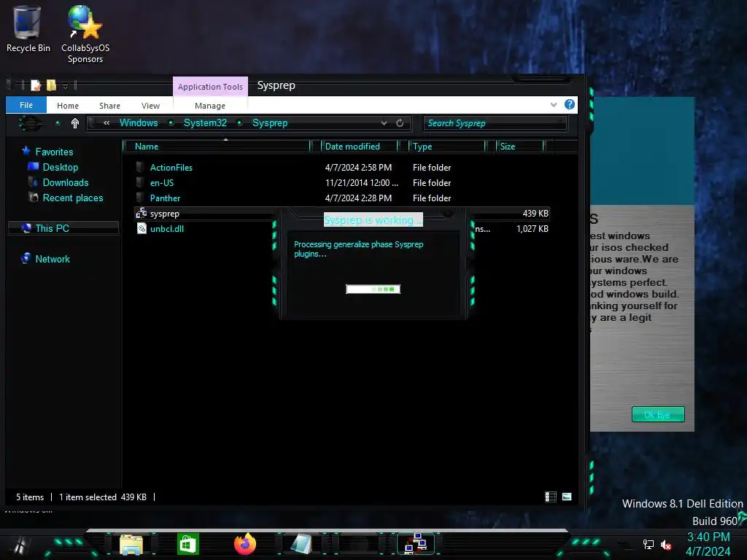Switch to large icons view in status bar
Screen dimensions: 747x560
point(566,497)
